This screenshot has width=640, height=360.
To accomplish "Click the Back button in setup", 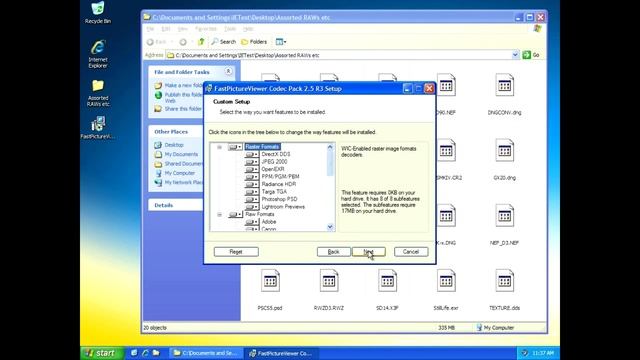I will tap(333, 252).
